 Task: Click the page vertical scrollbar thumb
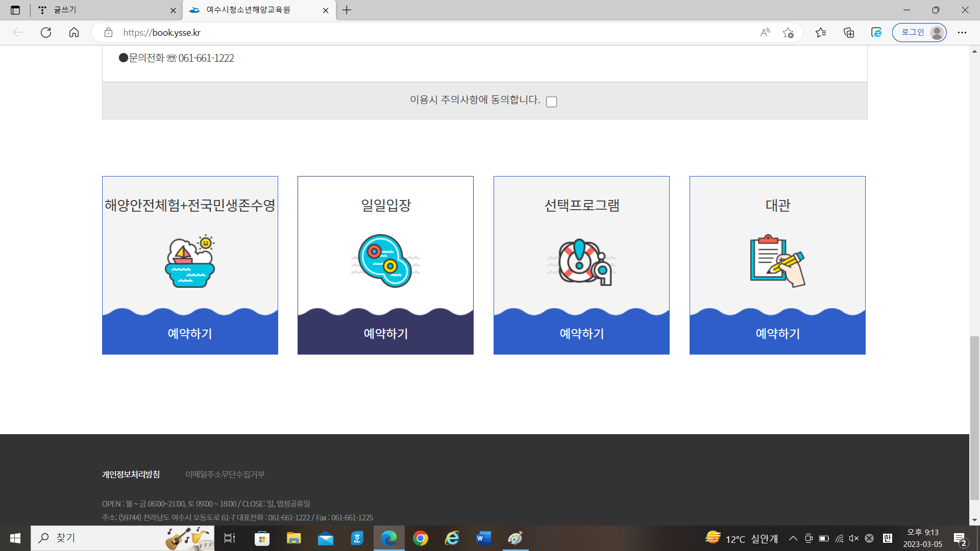(x=974, y=418)
